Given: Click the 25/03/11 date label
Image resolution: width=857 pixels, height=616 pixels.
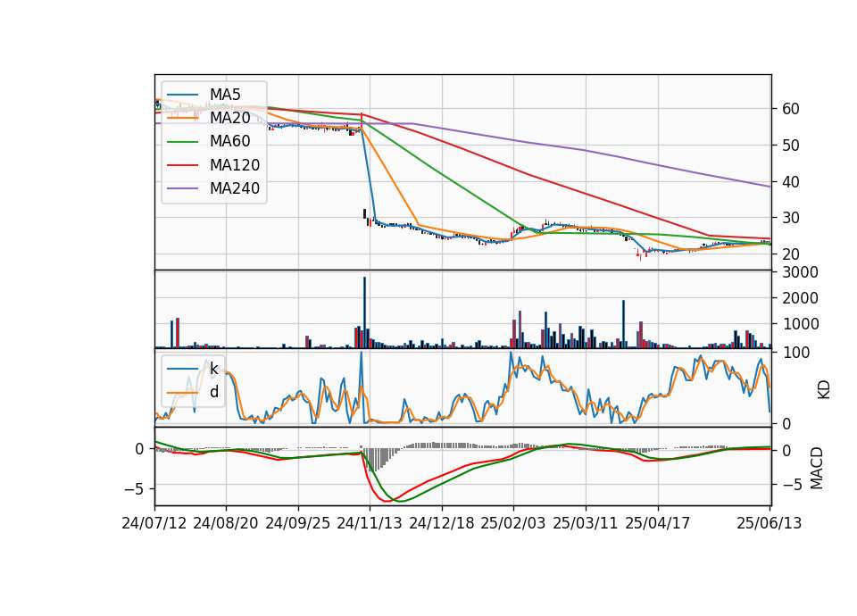Looking at the screenshot, I should click(x=586, y=524).
